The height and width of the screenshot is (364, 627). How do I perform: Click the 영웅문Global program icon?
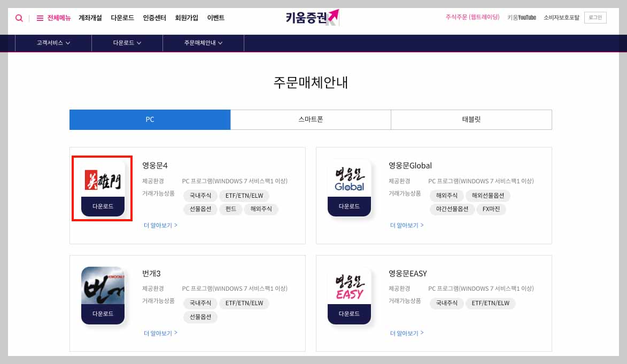[x=349, y=179]
